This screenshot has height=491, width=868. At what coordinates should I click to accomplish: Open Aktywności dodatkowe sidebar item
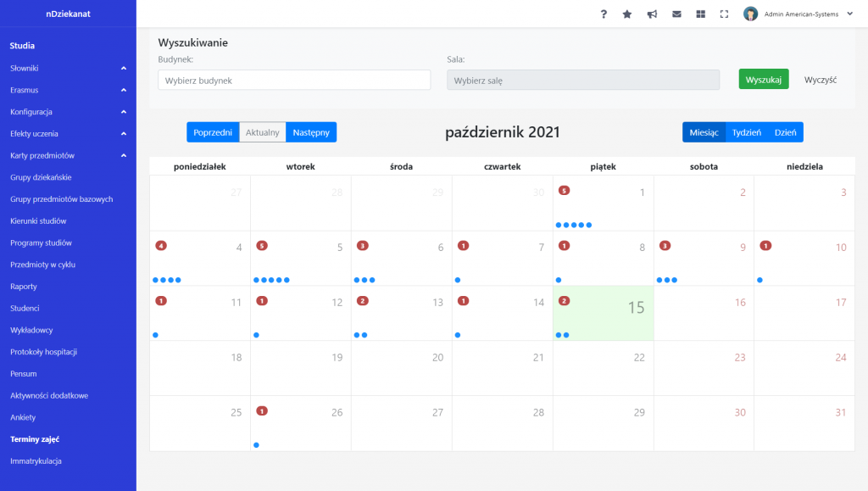49,395
